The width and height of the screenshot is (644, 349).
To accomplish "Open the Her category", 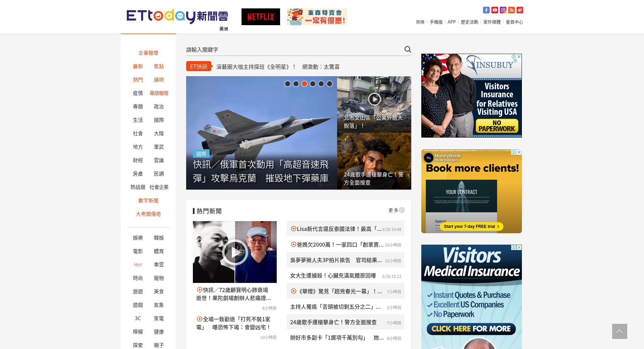I will 138,265.
